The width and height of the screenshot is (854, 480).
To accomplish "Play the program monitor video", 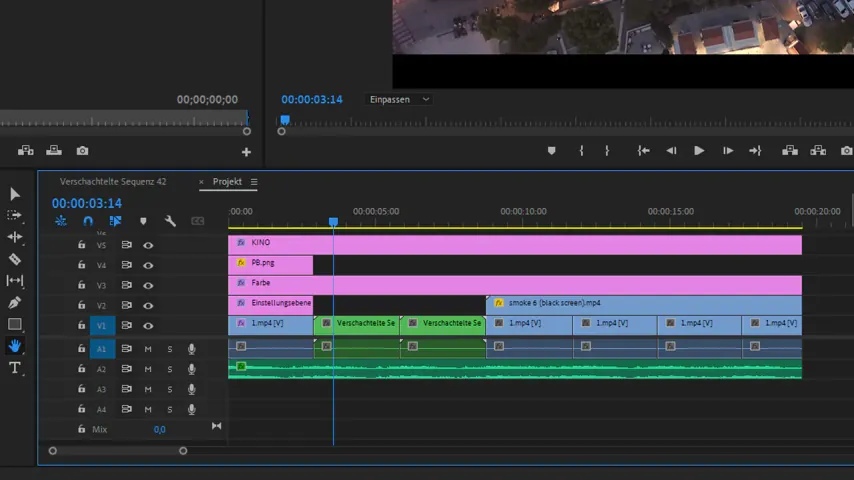I will click(x=699, y=151).
